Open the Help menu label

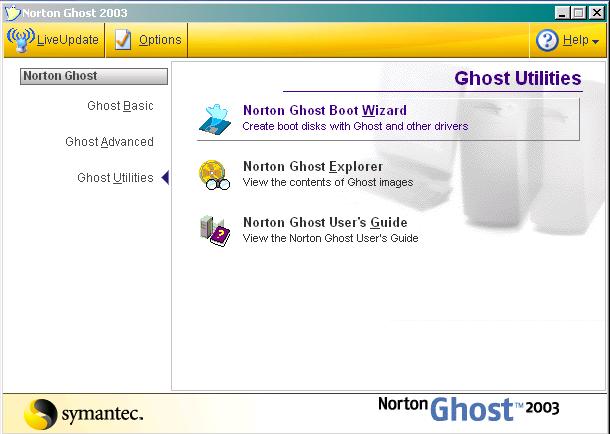(576, 40)
